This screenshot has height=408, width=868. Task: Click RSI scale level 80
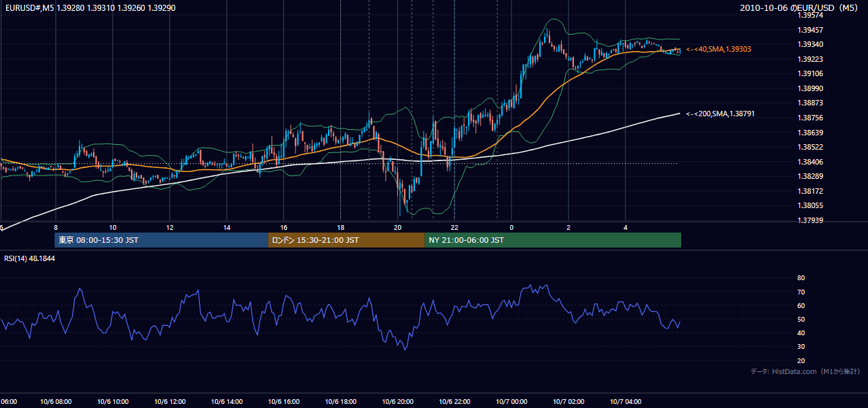click(x=801, y=278)
